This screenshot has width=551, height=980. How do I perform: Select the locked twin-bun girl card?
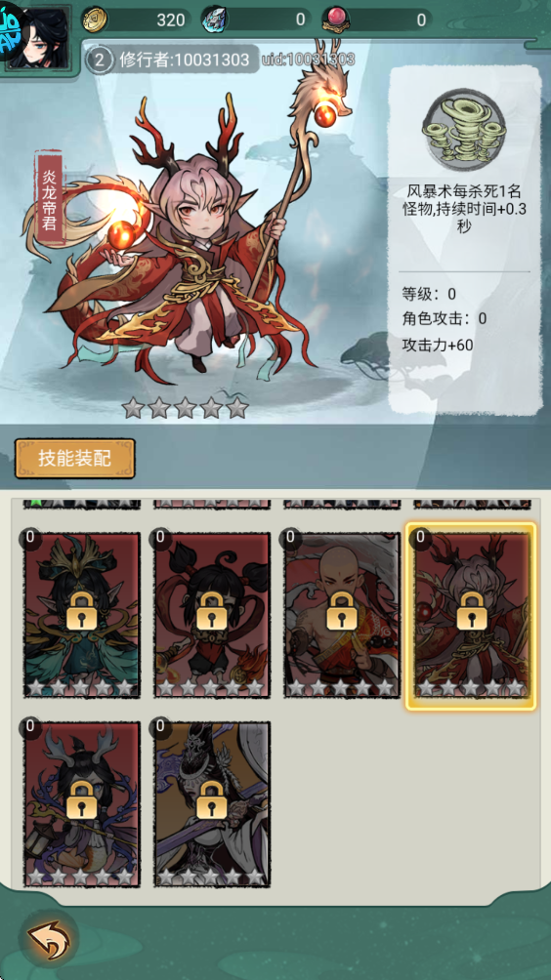(212, 614)
